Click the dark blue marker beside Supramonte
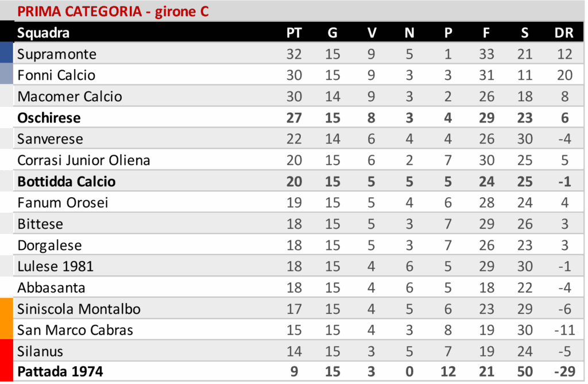 (6, 53)
